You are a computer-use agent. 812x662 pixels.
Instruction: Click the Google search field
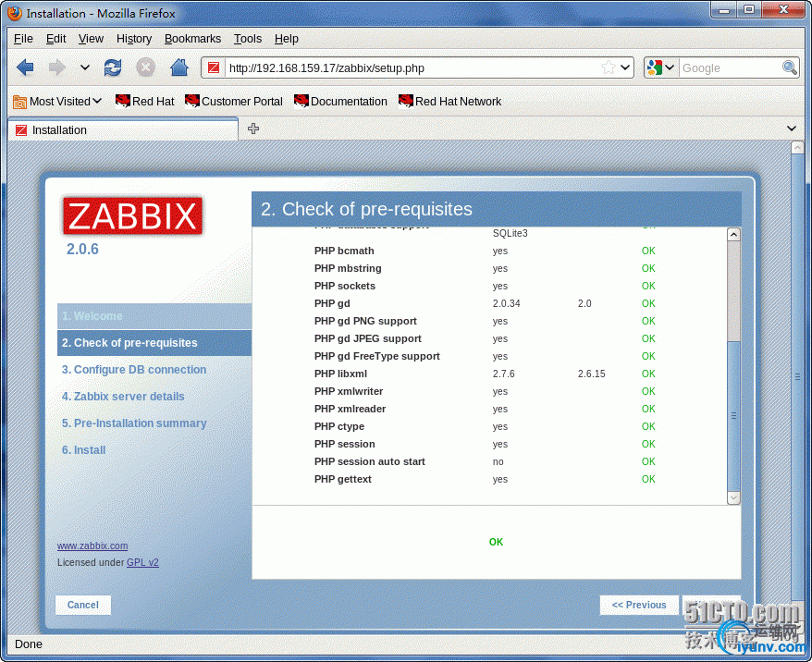(729, 67)
